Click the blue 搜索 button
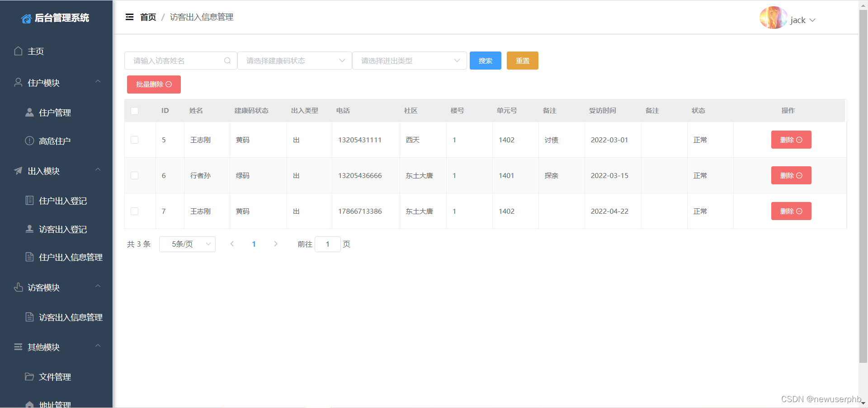 486,61
